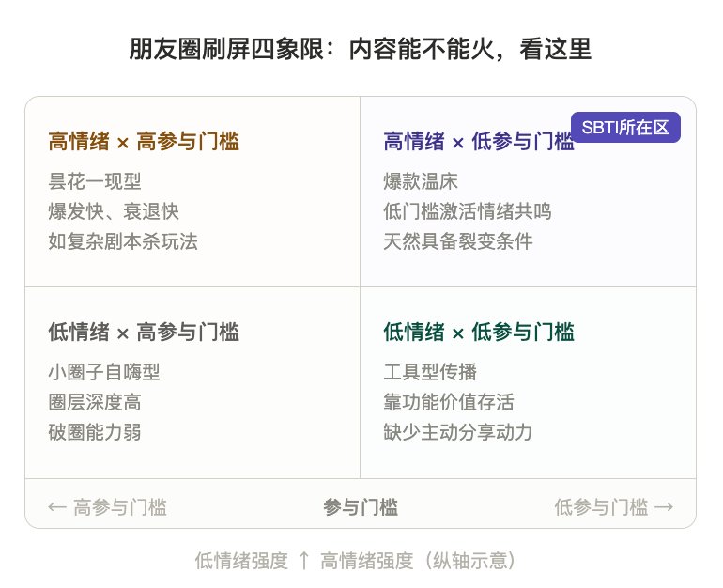Click the right arrow after 低参与门槛
This screenshot has width=723, height=588.
point(664,507)
